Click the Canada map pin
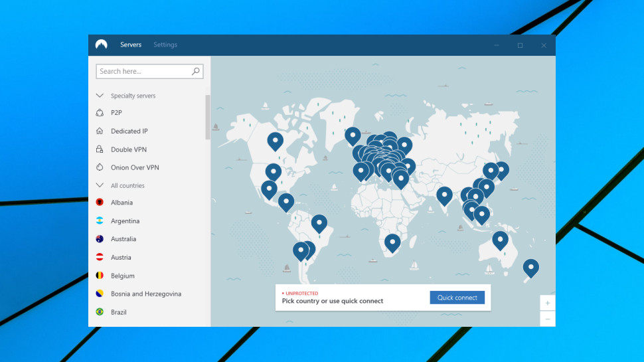Image resolution: width=644 pixels, height=362 pixels. [x=275, y=141]
